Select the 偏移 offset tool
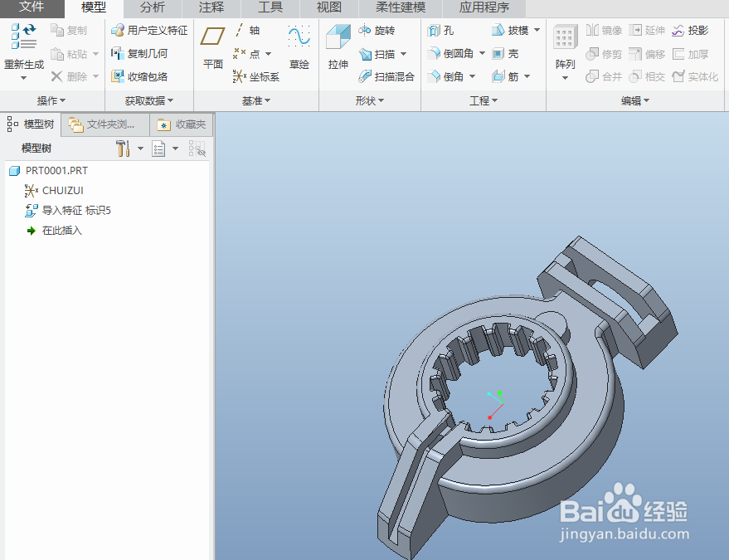Image resolution: width=729 pixels, height=560 pixels. pos(647,54)
